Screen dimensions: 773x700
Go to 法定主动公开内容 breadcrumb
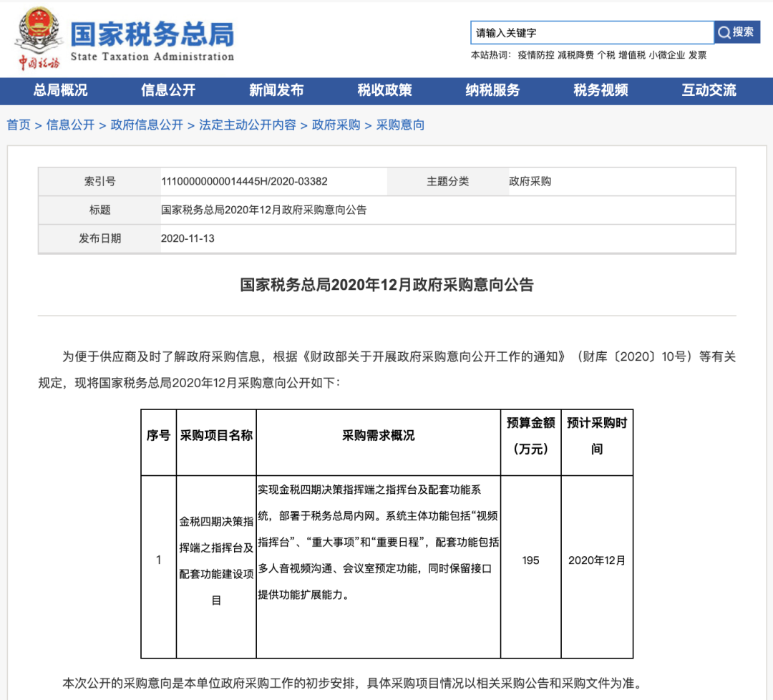point(248,125)
